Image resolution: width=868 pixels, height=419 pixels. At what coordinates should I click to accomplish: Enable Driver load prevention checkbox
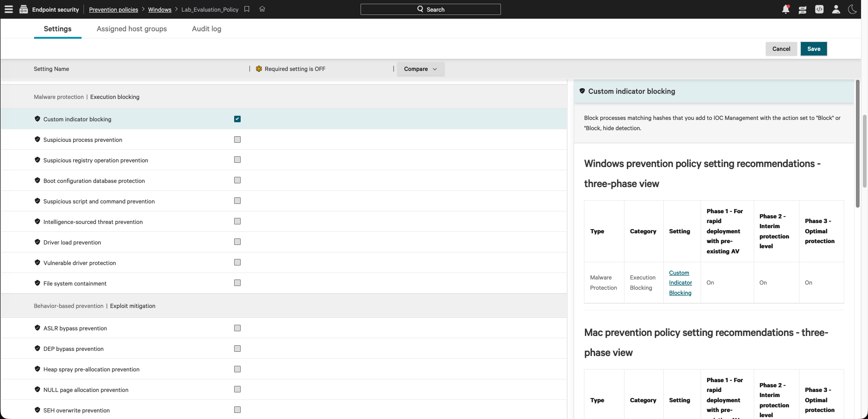click(x=237, y=242)
